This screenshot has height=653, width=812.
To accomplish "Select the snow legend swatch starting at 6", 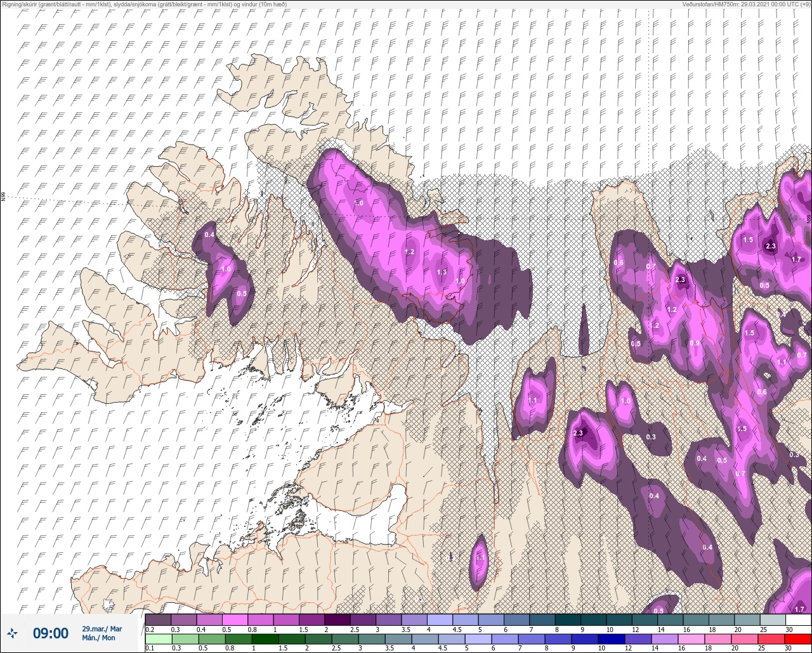I will click(516, 619).
